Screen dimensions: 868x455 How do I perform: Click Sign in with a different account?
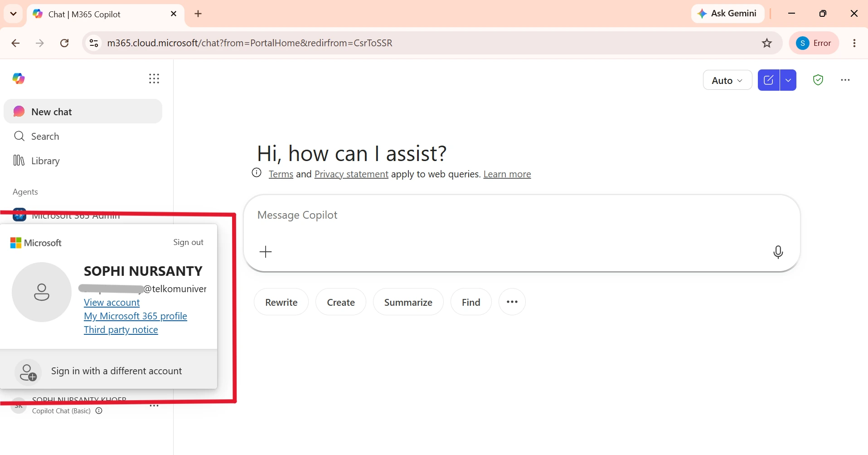coord(109,371)
